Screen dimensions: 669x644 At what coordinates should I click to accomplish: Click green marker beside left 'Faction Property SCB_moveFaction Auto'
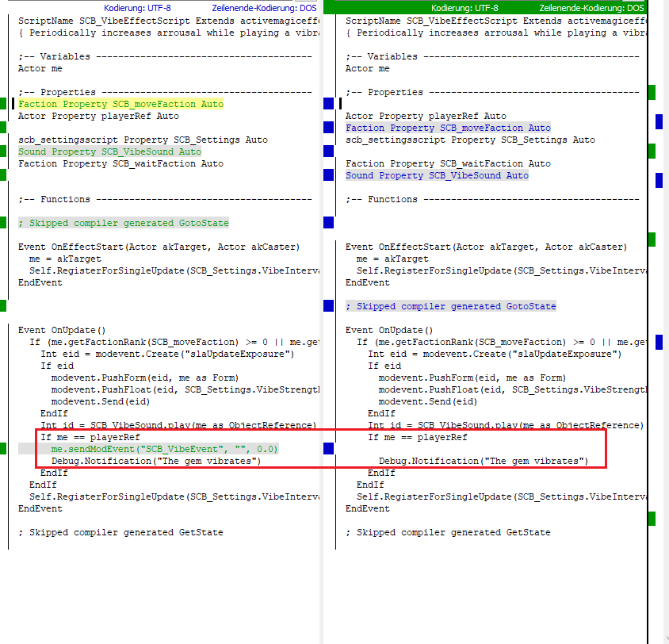3,104
